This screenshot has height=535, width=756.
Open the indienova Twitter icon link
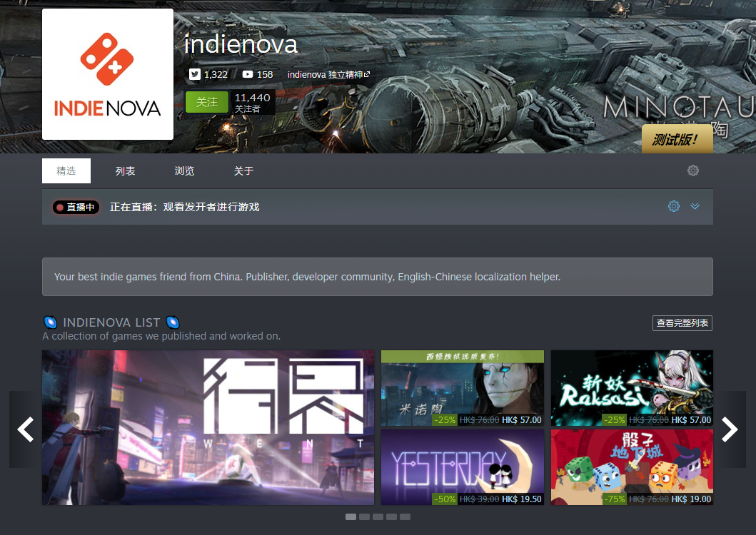[x=195, y=74]
